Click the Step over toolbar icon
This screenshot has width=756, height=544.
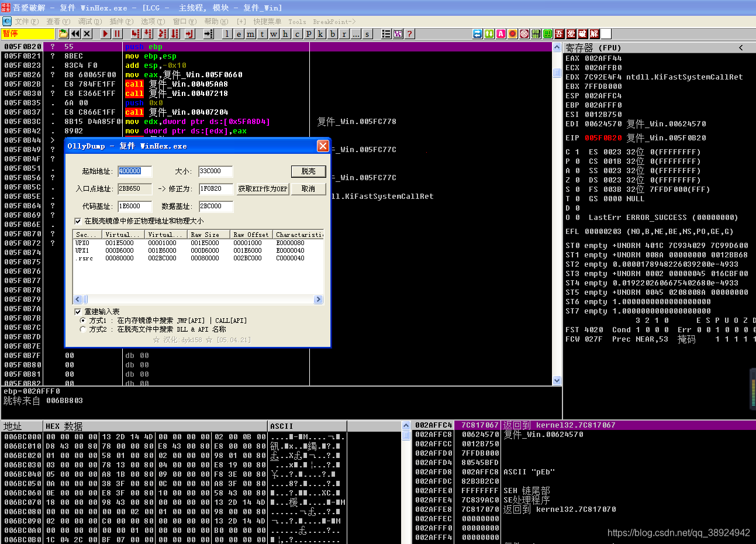coord(148,34)
